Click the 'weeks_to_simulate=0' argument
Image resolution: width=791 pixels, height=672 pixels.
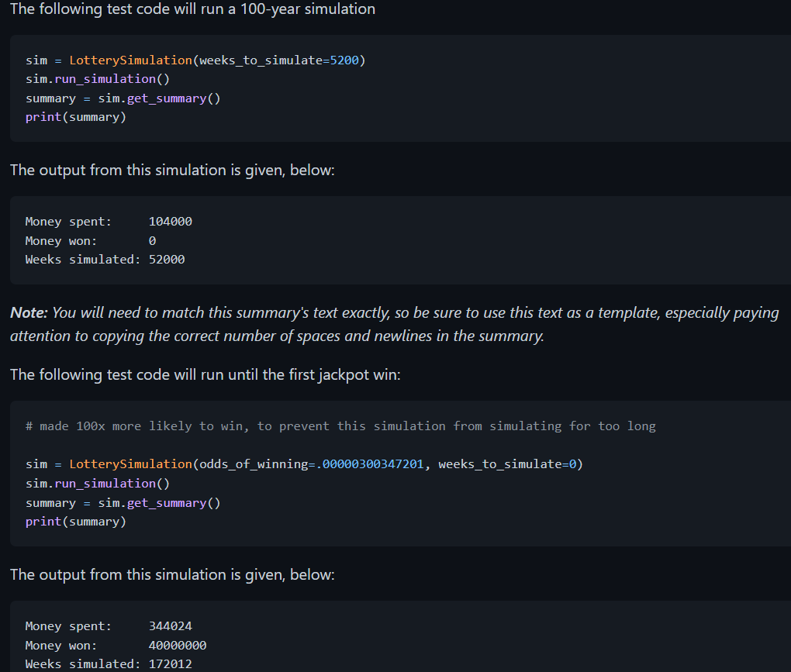click(x=507, y=464)
